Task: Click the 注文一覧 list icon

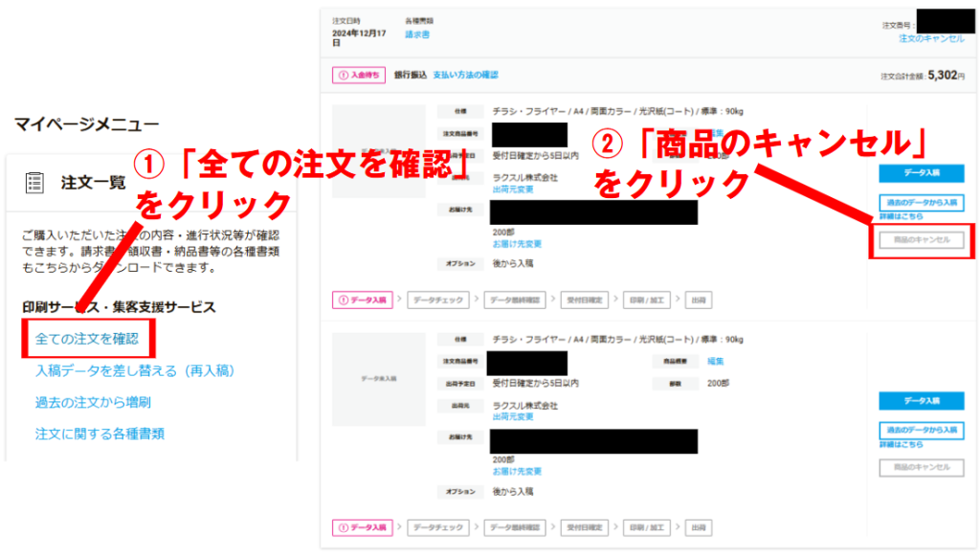Action: click(x=35, y=183)
